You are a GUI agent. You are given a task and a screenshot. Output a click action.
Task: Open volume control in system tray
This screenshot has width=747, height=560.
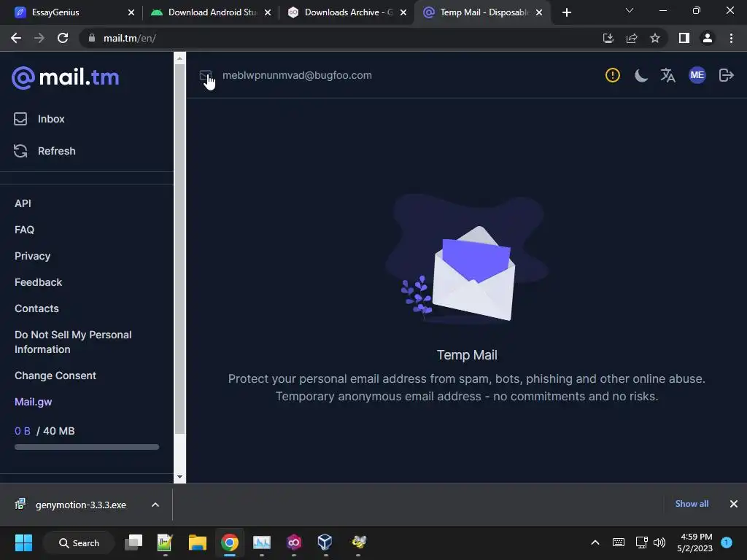click(659, 542)
